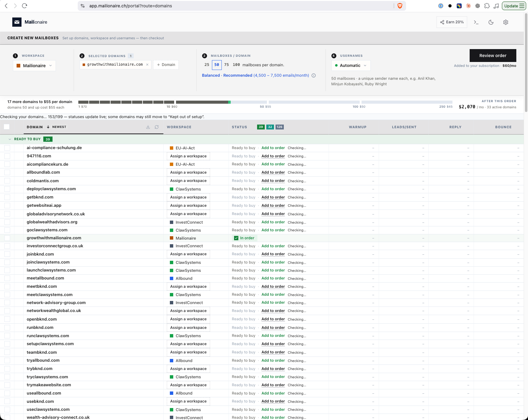Toggle dark mode moon icon
The height and width of the screenshot is (420, 528).
pyautogui.click(x=491, y=22)
